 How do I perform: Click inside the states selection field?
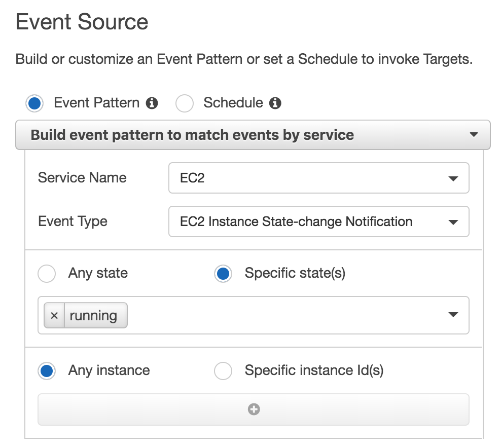coord(284,316)
